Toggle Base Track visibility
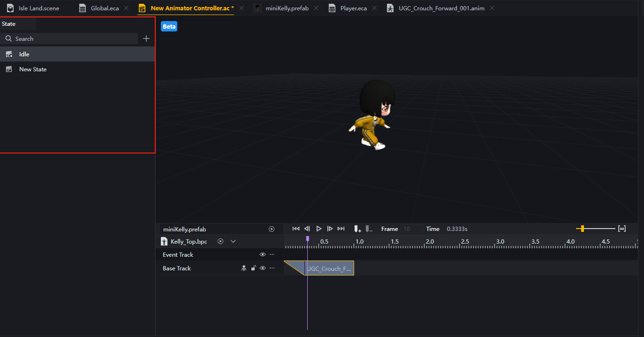This screenshot has width=644, height=337. click(x=263, y=268)
